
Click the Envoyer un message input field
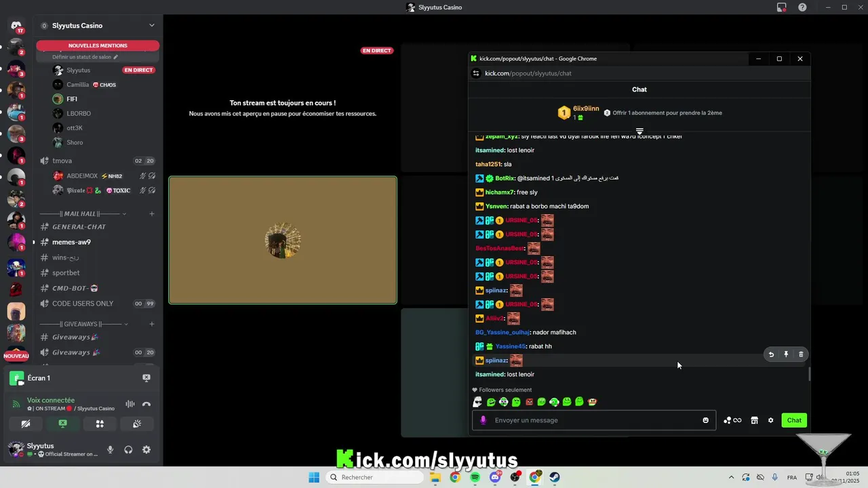(x=594, y=420)
